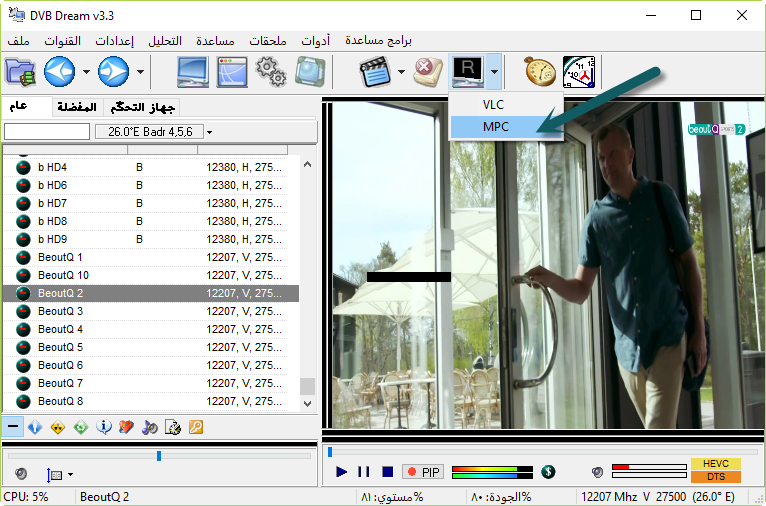Select VLC from the player menu

pyautogui.click(x=493, y=104)
